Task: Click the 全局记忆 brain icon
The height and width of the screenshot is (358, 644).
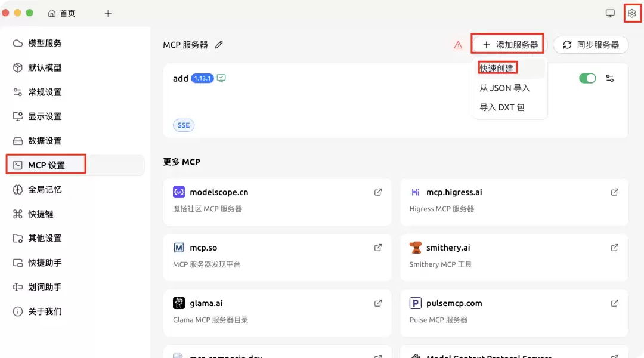Action: point(18,190)
